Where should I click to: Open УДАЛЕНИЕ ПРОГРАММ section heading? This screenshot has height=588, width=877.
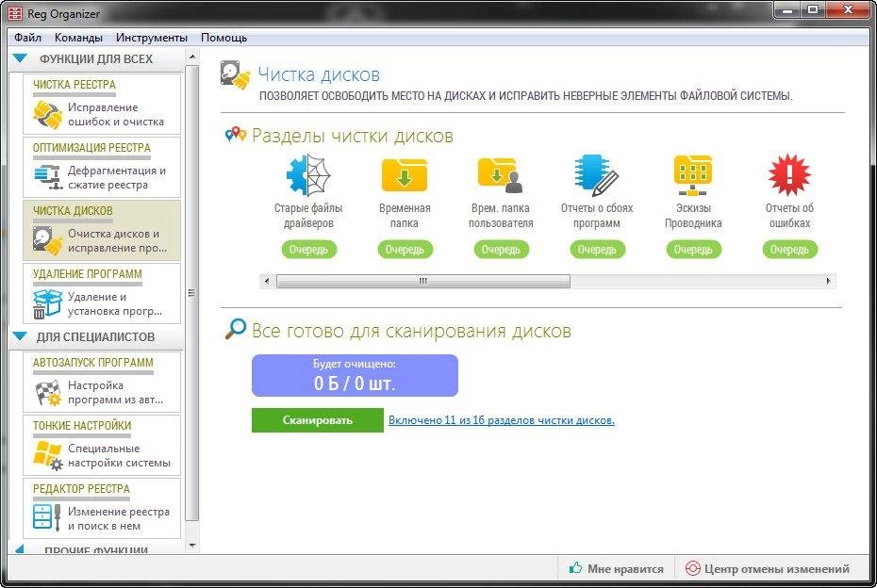tap(88, 274)
